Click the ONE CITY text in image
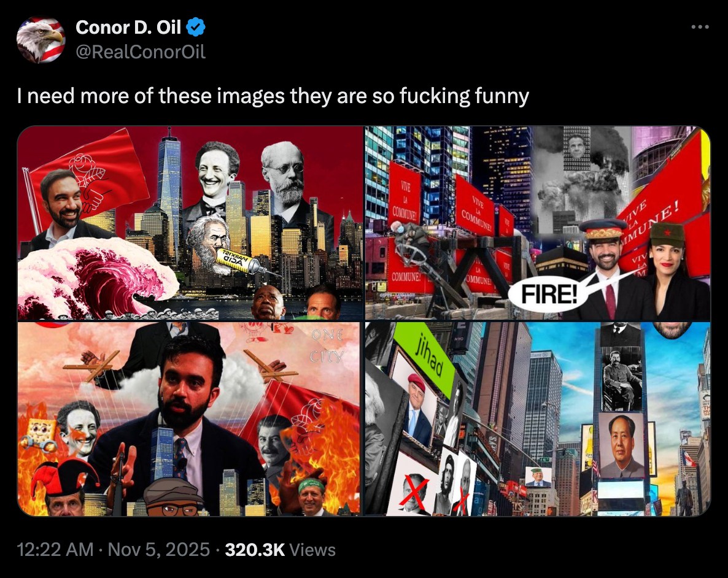728x578 pixels. click(x=327, y=345)
